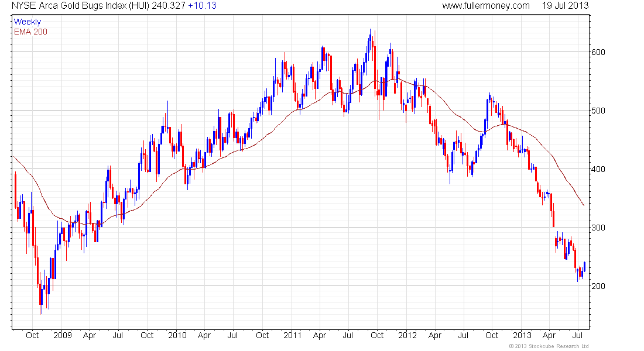Click the 2013 year label on time axis

tap(522, 335)
